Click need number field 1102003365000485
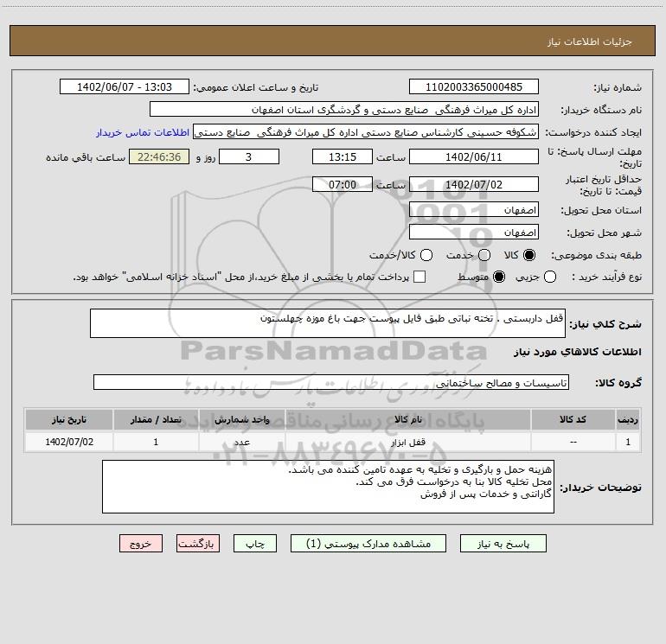666x644 pixels. tap(474, 87)
